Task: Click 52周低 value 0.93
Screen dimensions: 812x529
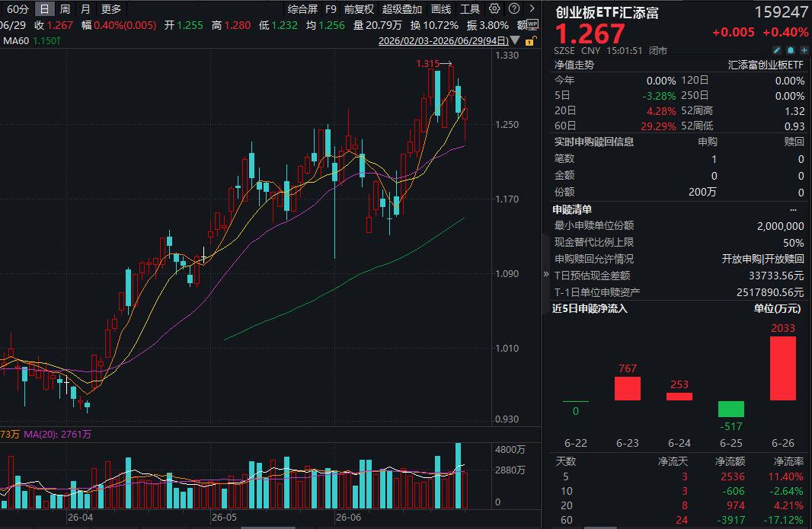Action: (x=794, y=126)
